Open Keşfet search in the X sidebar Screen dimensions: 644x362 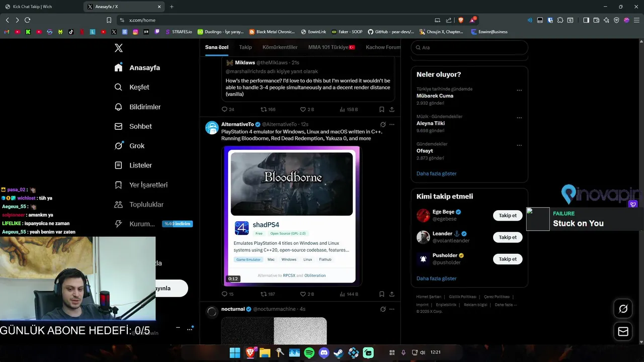[x=132, y=87]
